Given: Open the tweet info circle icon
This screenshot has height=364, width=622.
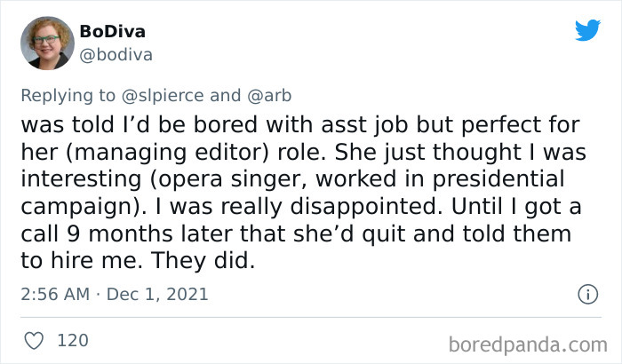Looking at the screenshot, I should coord(586,294).
